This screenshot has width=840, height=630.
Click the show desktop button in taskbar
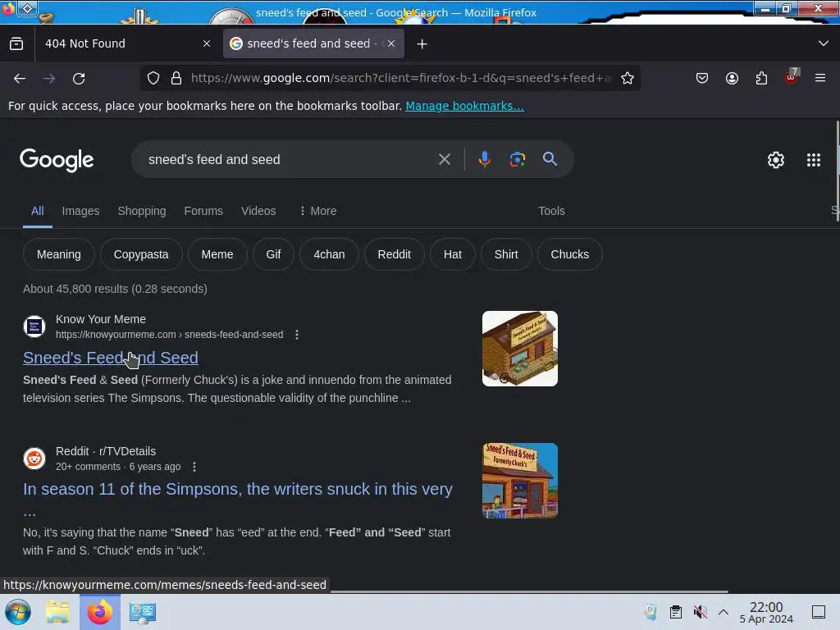click(x=819, y=612)
